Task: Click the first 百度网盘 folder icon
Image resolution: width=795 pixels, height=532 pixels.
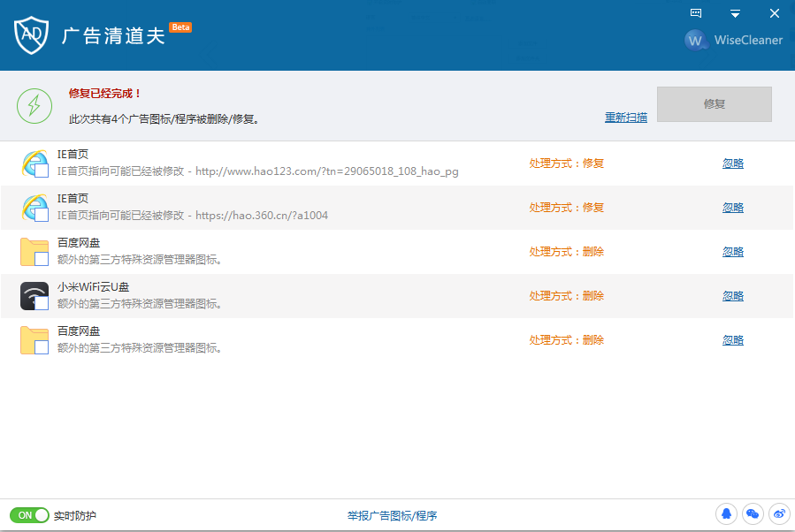Action: point(34,252)
